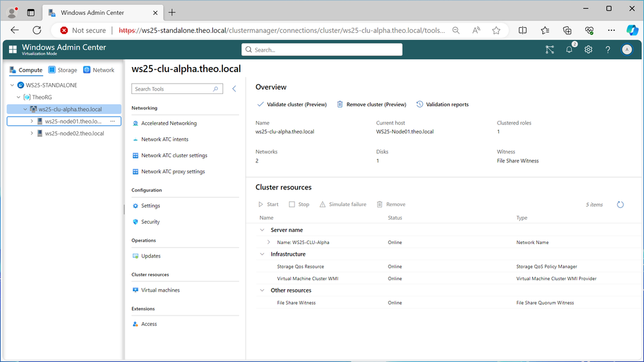Select the File Share Witness resource row
Screen dimensions: 644x362
[447, 303]
